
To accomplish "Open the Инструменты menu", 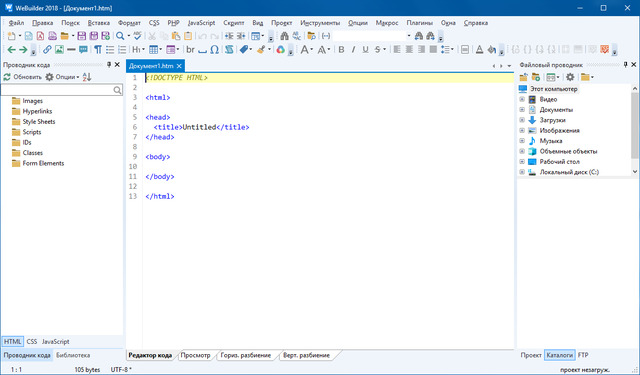I will [320, 23].
